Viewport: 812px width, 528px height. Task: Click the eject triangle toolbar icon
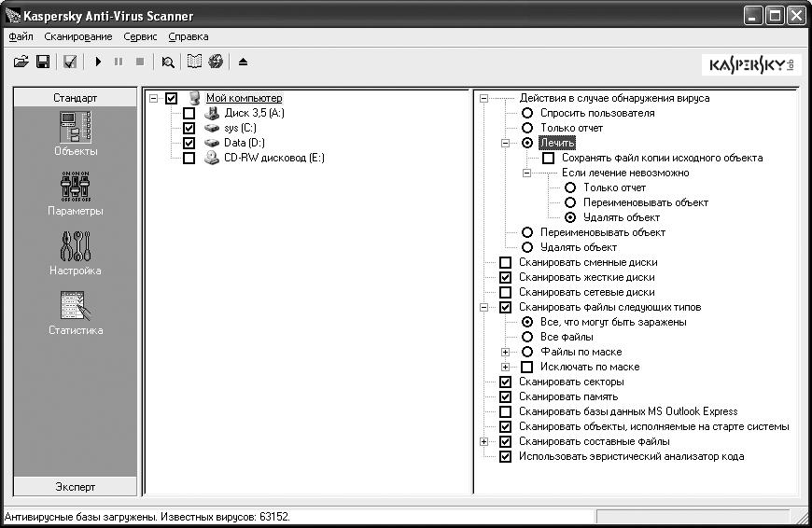(243, 63)
